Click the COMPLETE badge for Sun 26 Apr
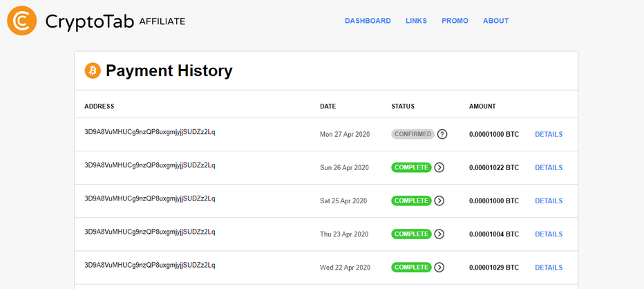644x289 pixels. (x=412, y=167)
